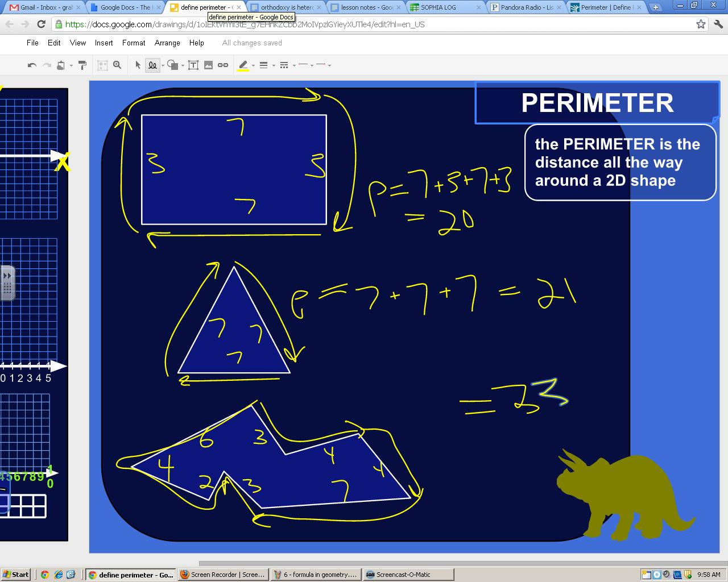Select the Insert image icon
The height and width of the screenshot is (582, 728).
coord(208,65)
